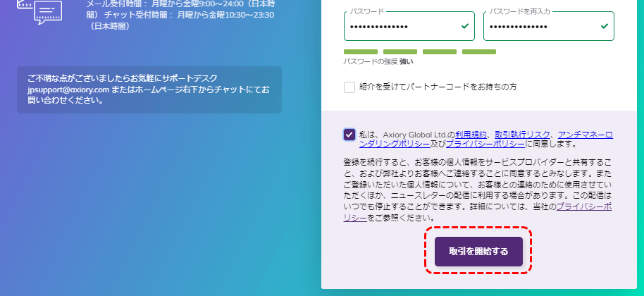This screenshot has height=296, width=644.
Task: Click the 取引を開始する button
Action: tap(478, 252)
